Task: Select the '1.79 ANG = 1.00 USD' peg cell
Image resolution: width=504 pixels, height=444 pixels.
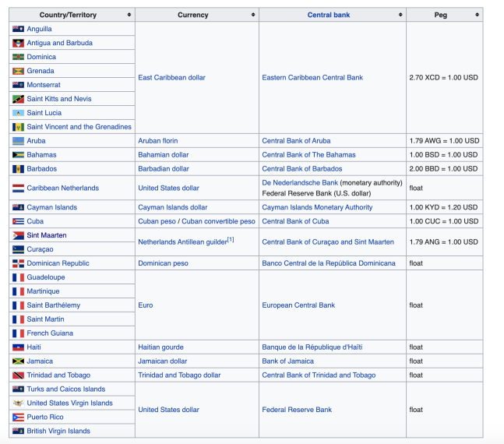Action: (x=443, y=241)
